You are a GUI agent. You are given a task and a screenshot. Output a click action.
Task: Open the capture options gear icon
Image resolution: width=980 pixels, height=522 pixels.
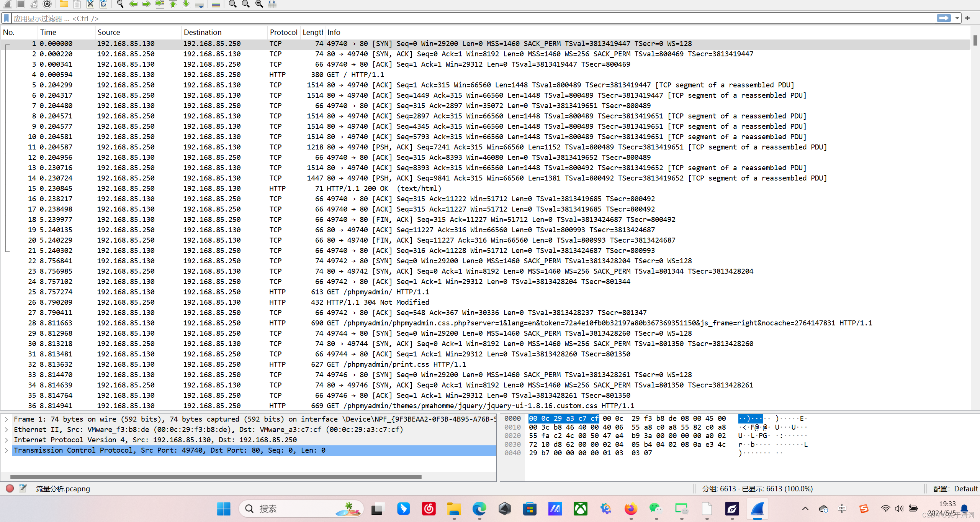pos(47,4)
